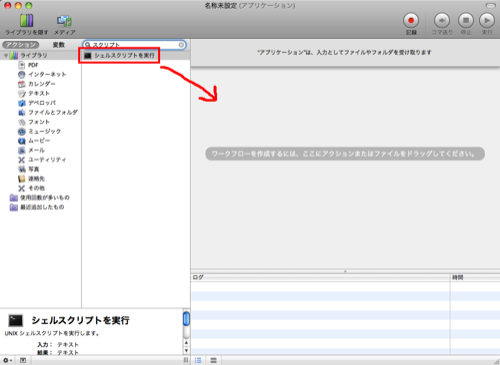Select the シェルスクリプトを実行 action in results
This screenshot has width=500, height=365.
135,55
